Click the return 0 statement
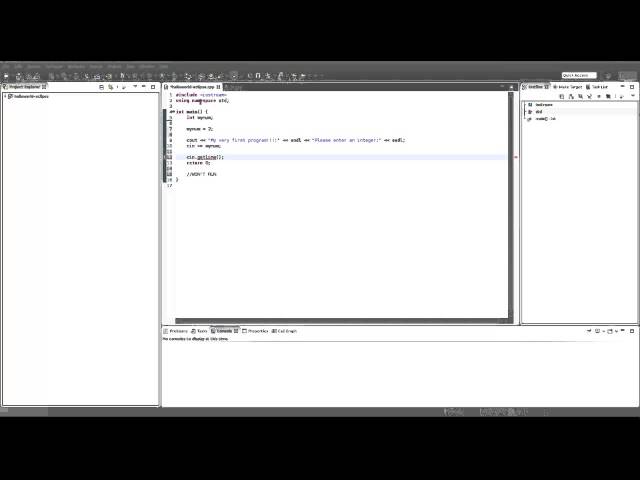This screenshot has width=640, height=480. (198, 163)
